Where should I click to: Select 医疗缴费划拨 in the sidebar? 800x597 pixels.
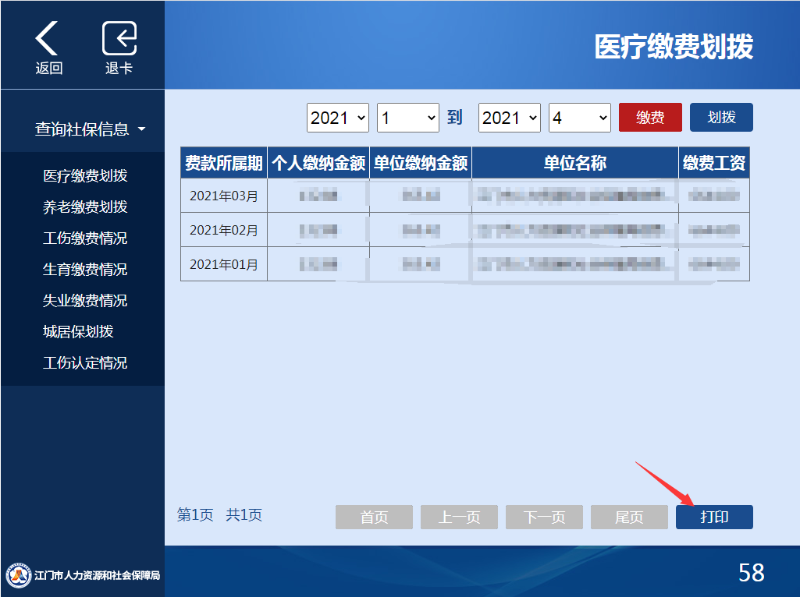(x=85, y=176)
